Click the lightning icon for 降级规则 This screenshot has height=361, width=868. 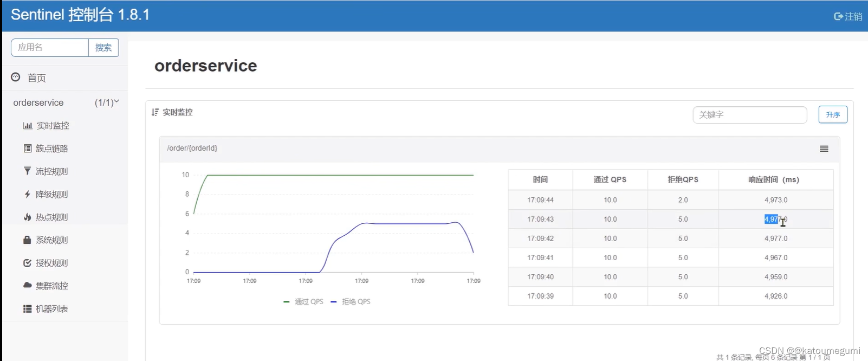27,194
